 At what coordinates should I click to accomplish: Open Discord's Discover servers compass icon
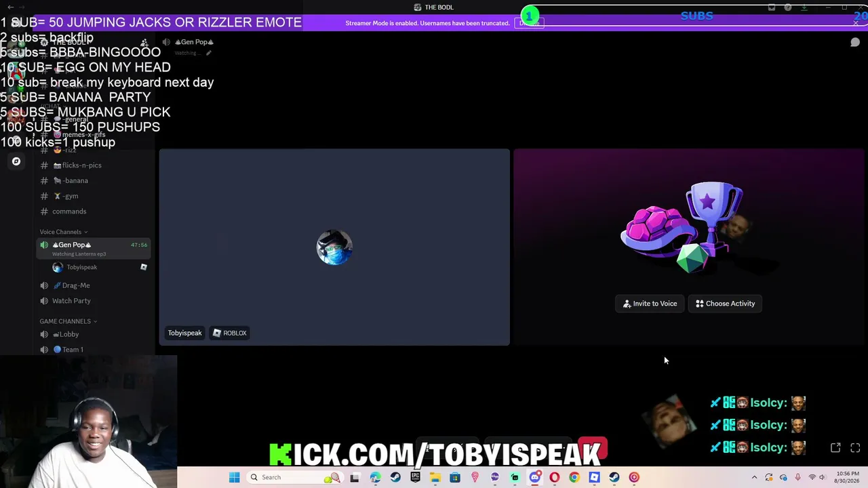[16, 161]
